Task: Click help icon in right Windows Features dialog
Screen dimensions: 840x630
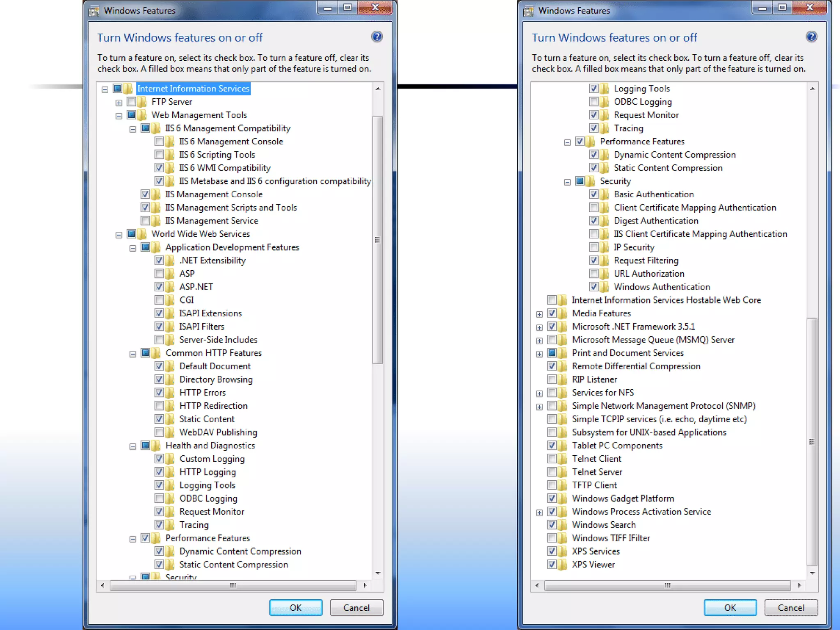Action: tap(811, 37)
